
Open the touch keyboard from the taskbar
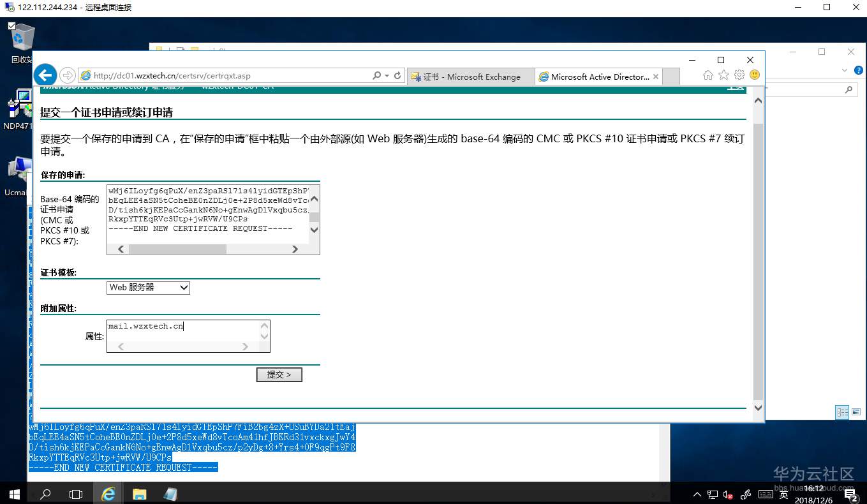pos(765,494)
